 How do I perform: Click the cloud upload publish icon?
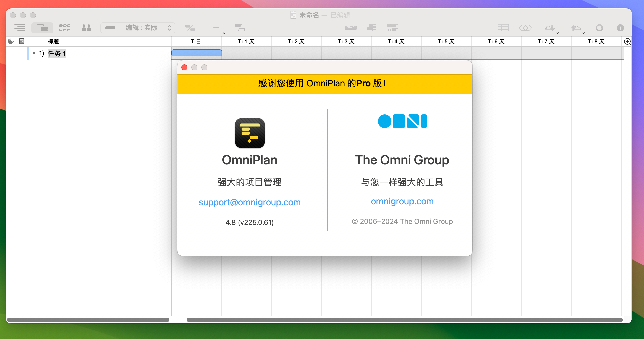[x=576, y=28]
